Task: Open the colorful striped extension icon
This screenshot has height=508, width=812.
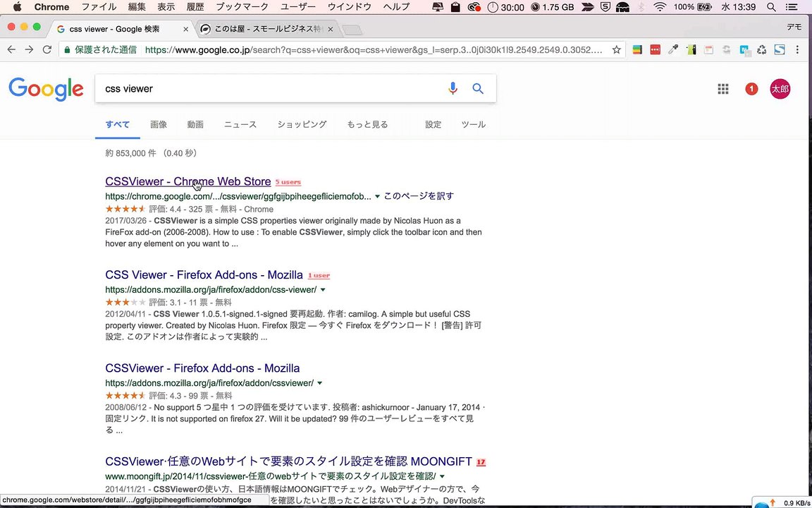Action: [x=637, y=50]
